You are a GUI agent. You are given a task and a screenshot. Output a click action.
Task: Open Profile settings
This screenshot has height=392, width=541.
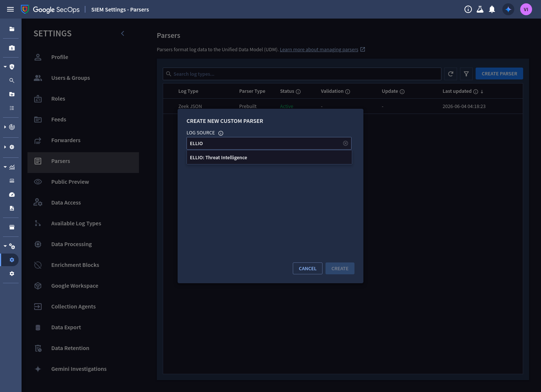tap(83, 57)
